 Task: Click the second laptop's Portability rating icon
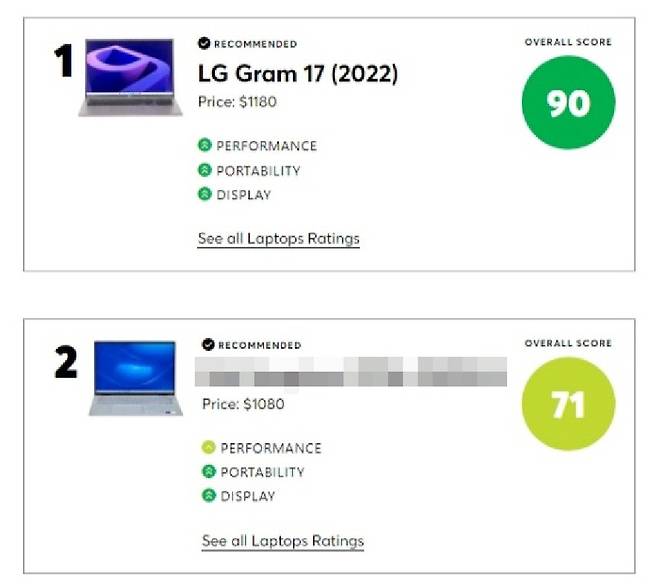[x=209, y=472]
